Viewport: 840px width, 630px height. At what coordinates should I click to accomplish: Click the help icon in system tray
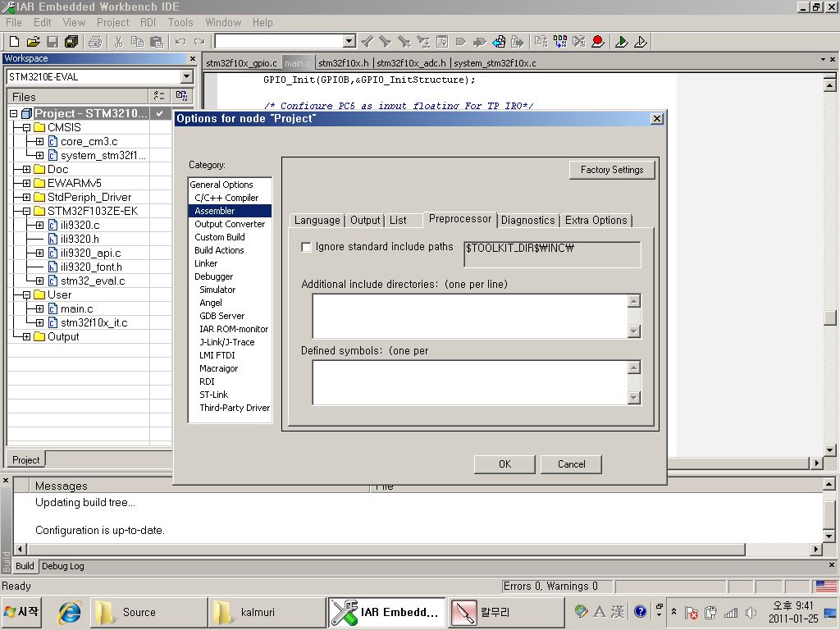(x=640, y=611)
